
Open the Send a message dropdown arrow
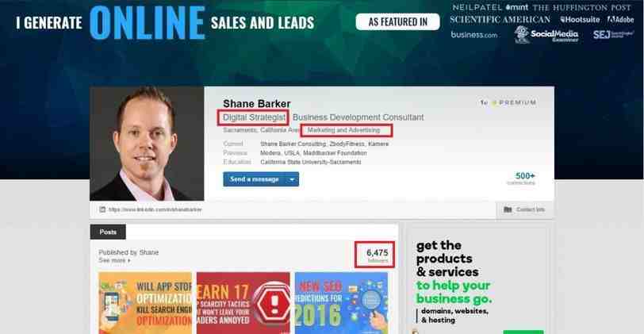(x=292, y=179)
